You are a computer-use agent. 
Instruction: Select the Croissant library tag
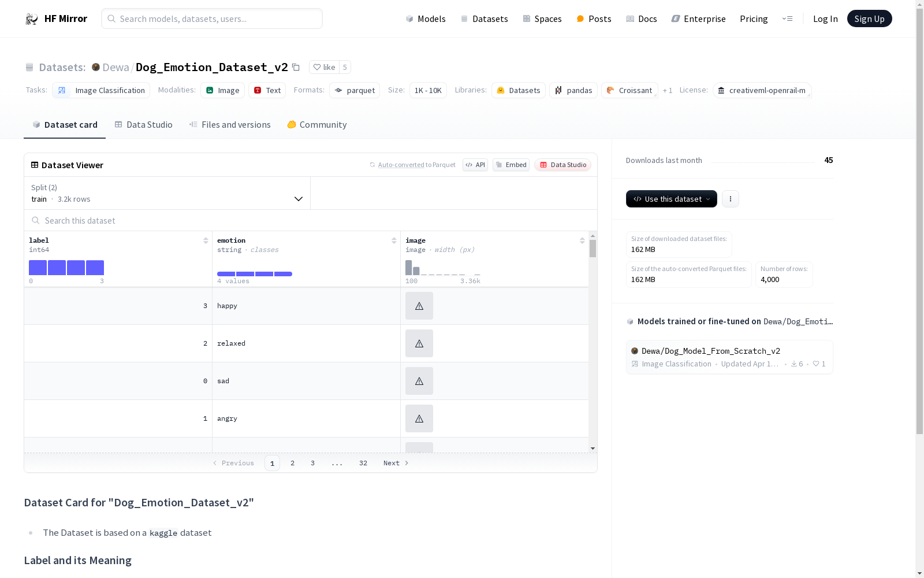pos(629,90)
